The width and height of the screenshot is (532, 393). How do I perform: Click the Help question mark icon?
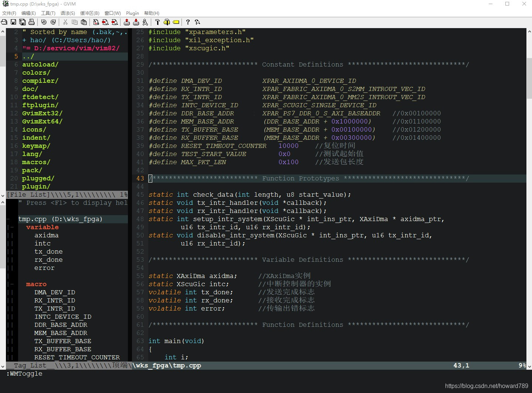point(188,22)
